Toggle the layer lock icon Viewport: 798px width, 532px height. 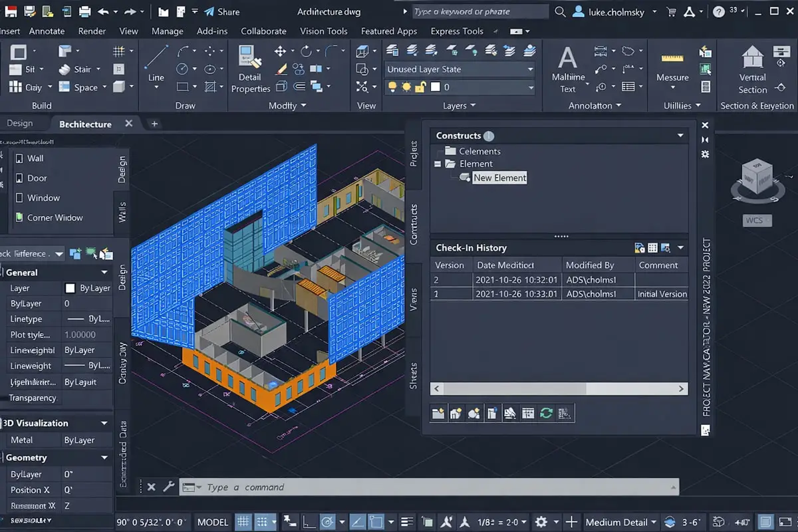[422, 87]
